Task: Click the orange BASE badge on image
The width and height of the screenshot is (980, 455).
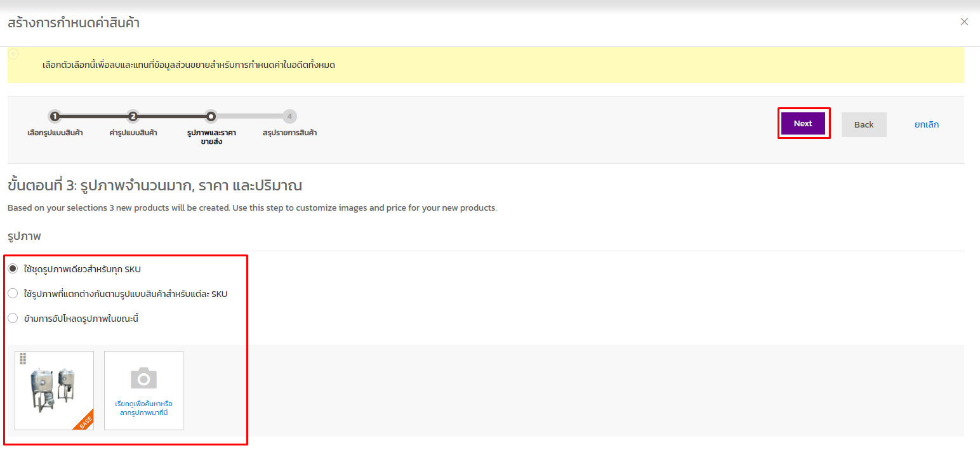Action: pyautogui.click(x=84, y=421)
